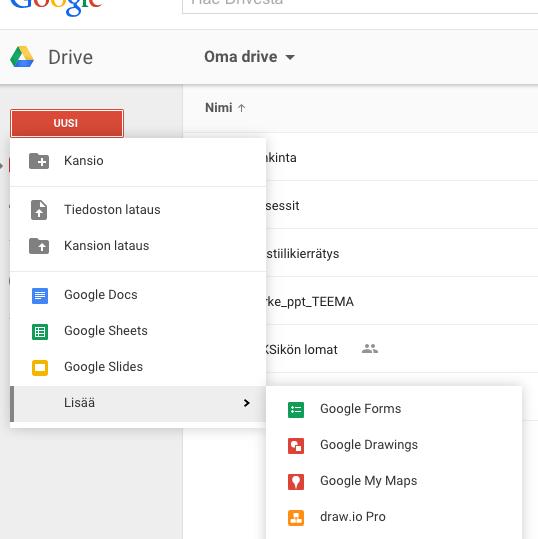Click the file upload icon beside Tiedoston lataus
The height and width of the screenshot is (539, 538).
[x=39, y=210]
